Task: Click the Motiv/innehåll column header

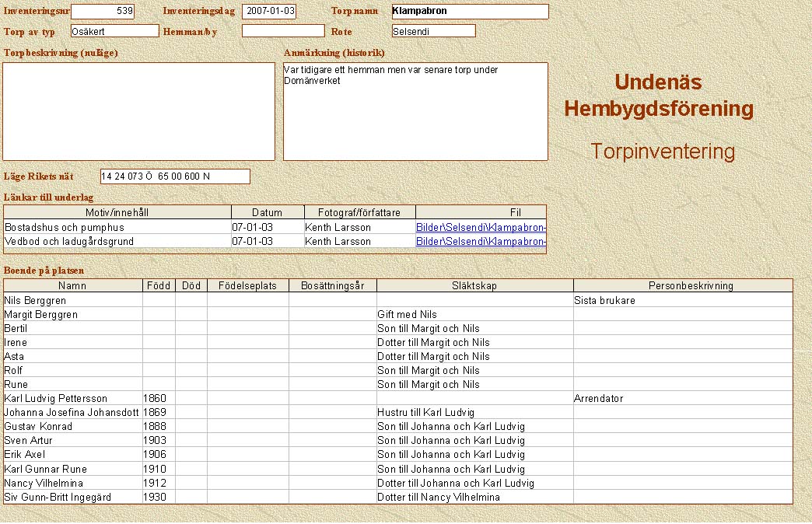Action: tap(117, 212)
